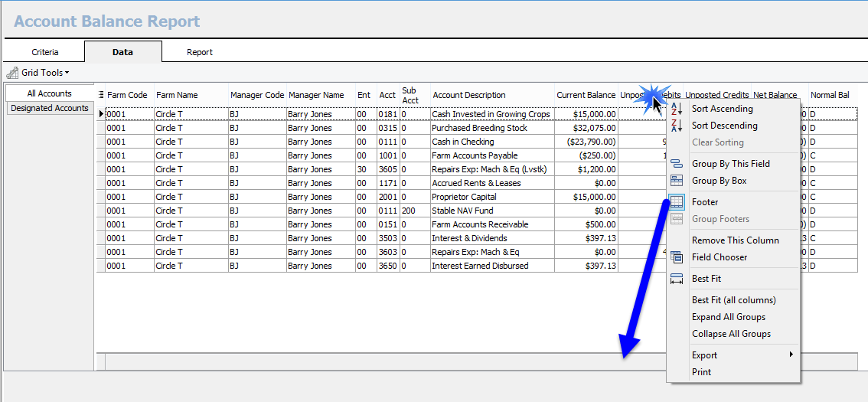Click the Best Fit width icon
The image size is (868, 402).
pos(677,279)
